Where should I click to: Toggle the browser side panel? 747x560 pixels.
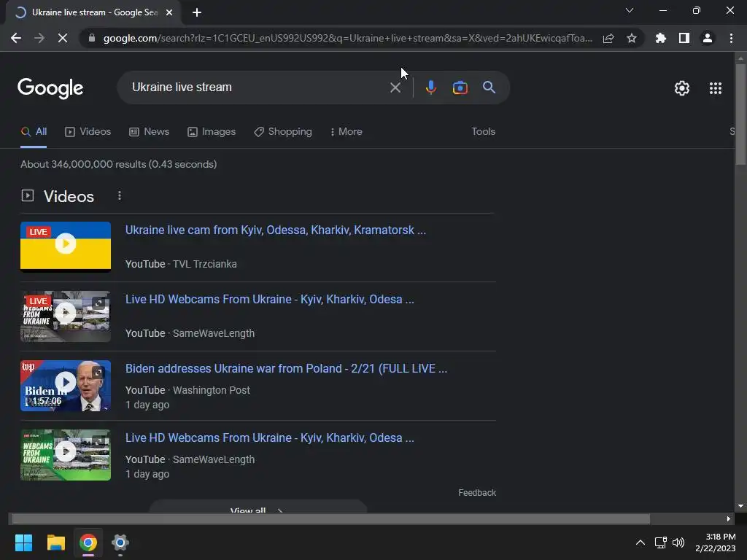click(684, 38)
